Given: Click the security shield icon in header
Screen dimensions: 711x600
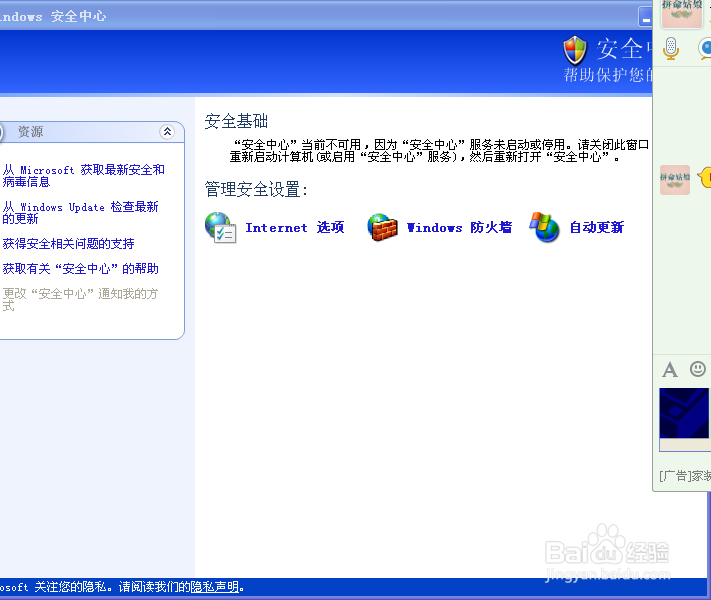Looking at the screenshot, I should point(575,50).
